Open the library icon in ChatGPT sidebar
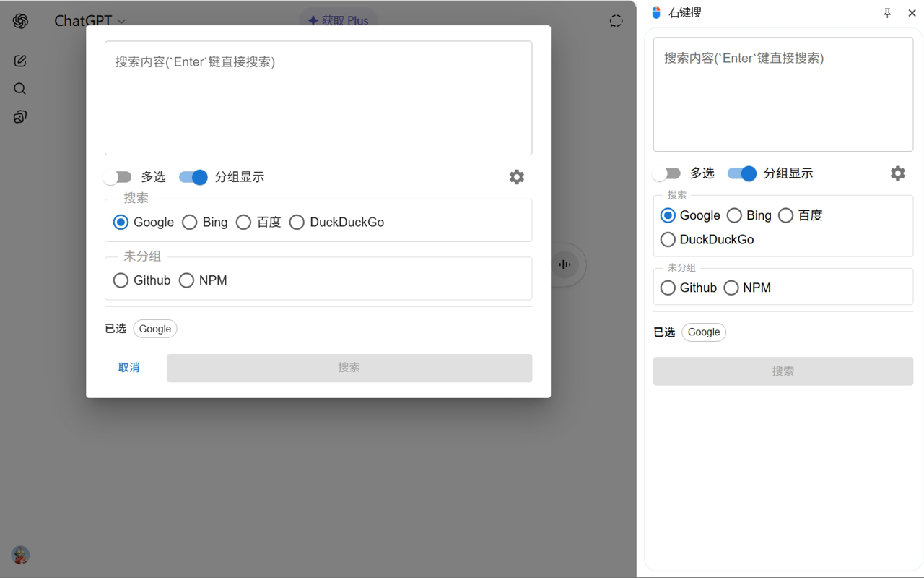 (20, 117)
